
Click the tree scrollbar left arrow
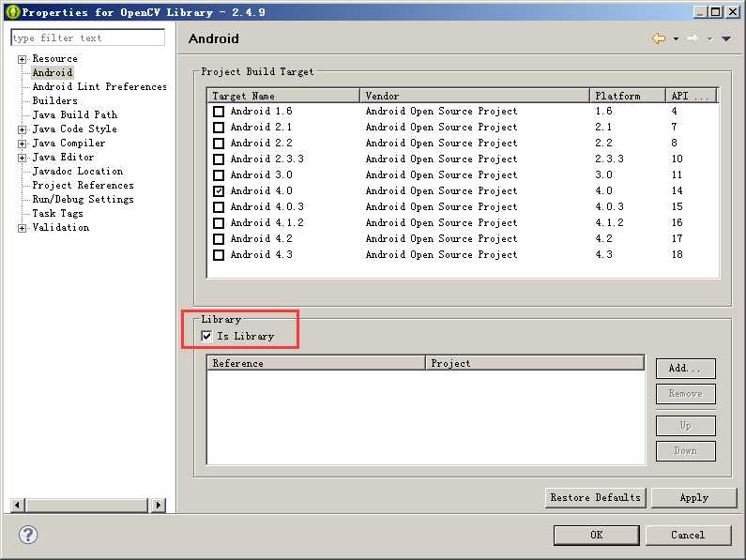point(17,505)
